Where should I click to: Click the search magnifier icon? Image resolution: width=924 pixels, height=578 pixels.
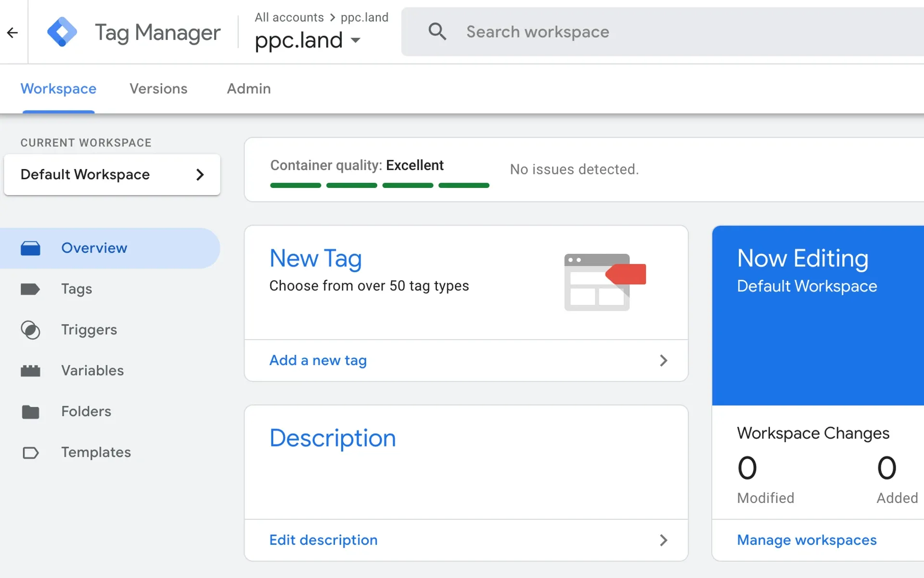tap(437, 31)
